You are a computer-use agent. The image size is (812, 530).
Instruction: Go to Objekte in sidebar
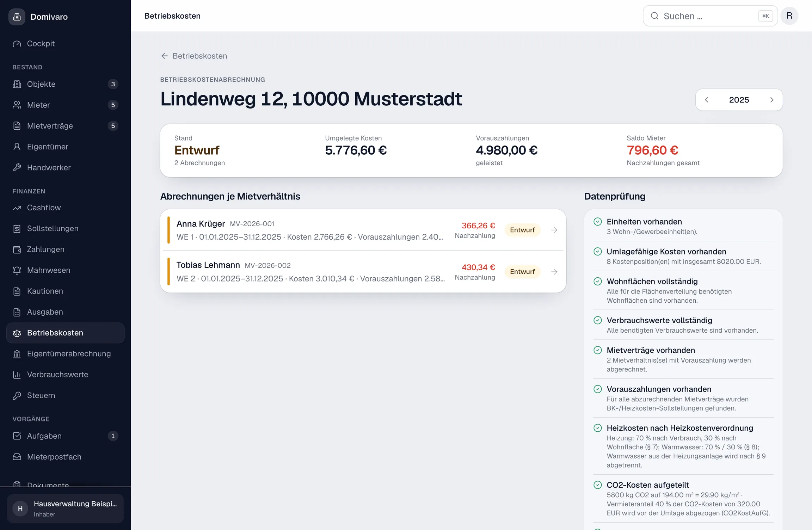(65, 84)
